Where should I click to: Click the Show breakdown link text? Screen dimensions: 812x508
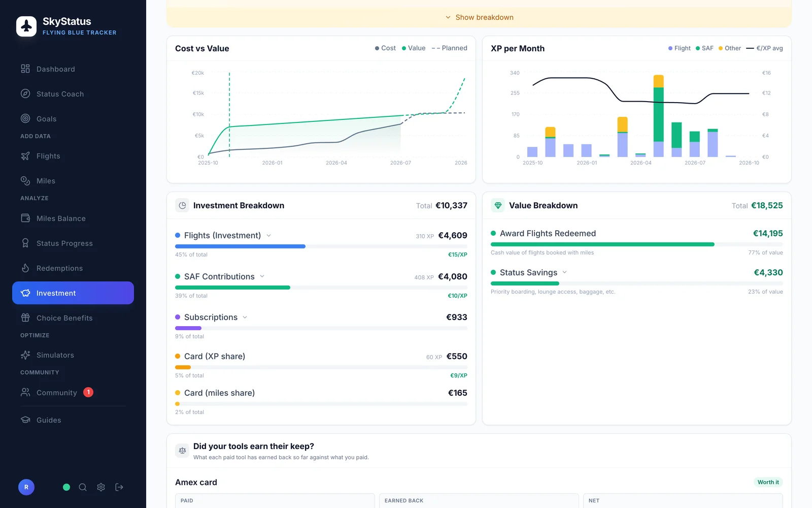(485, 17)
